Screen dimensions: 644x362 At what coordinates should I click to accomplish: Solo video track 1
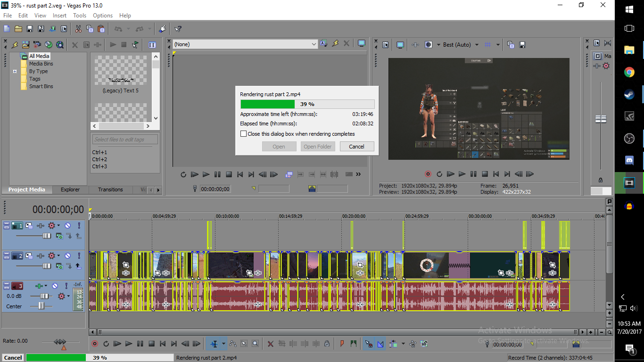pyautogui.click(x=79, y=225)
